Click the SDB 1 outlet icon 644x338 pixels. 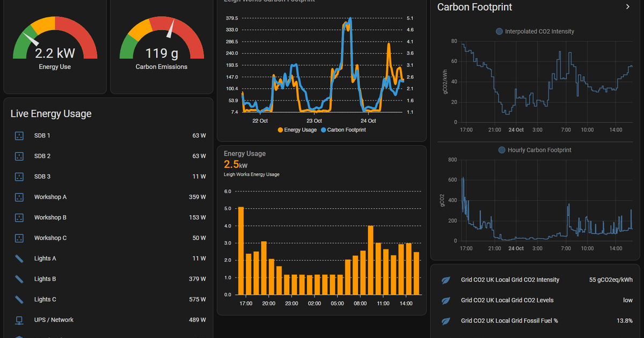pyautogui.click(x=19, y=136)
